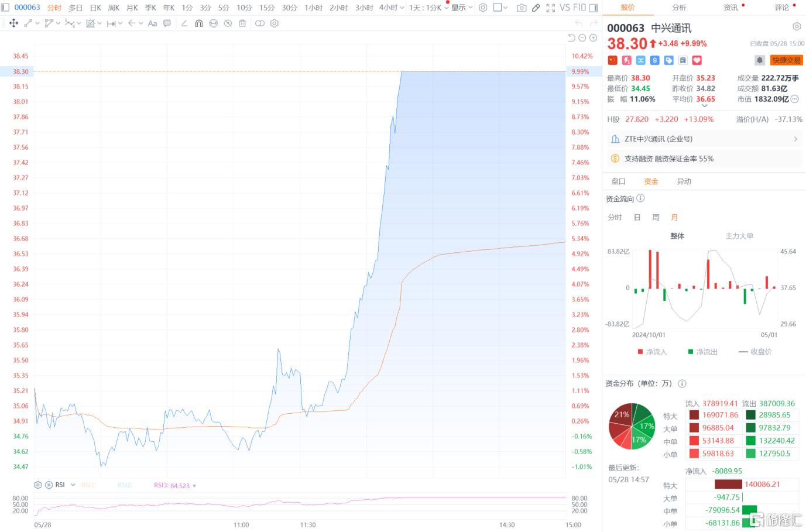Expand trend line tool options arrow
Viewport: 806px width, 532px height.
37,23
